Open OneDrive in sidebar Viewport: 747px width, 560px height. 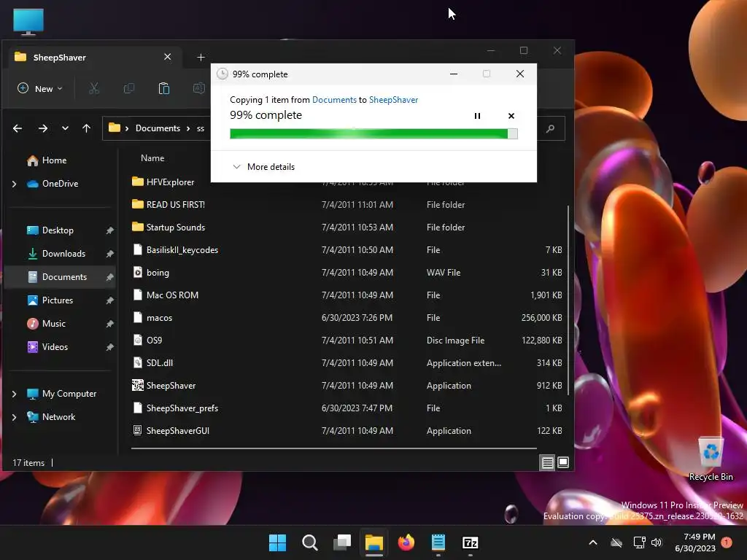[53, 184]
